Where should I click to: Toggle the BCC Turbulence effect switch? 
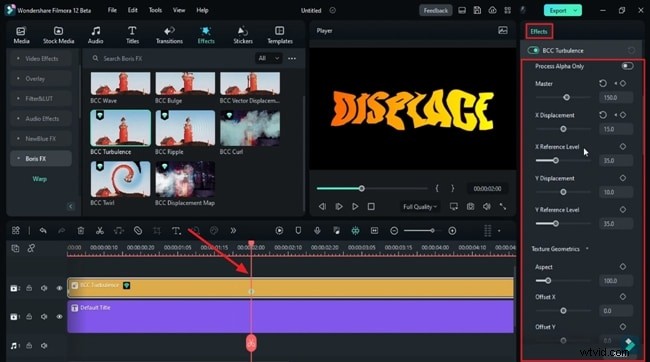pyautogui.click(x=533, y=51)
